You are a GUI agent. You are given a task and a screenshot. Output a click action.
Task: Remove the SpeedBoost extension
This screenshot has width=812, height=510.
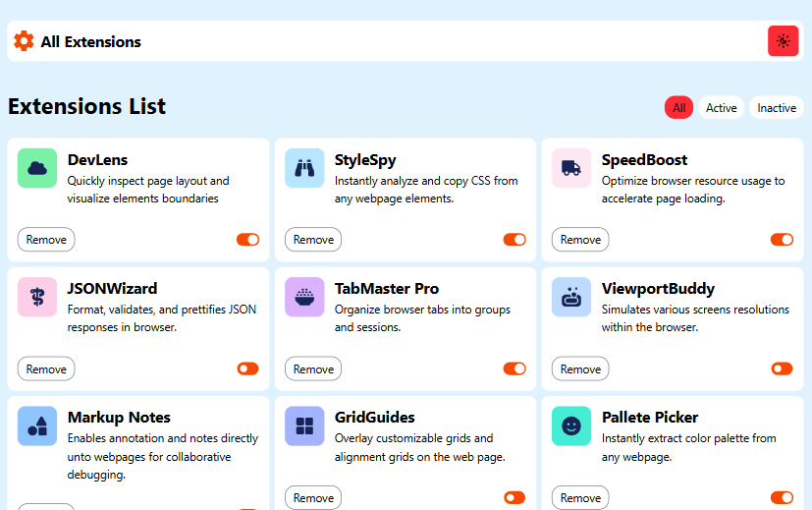click(x=580, y=240)
